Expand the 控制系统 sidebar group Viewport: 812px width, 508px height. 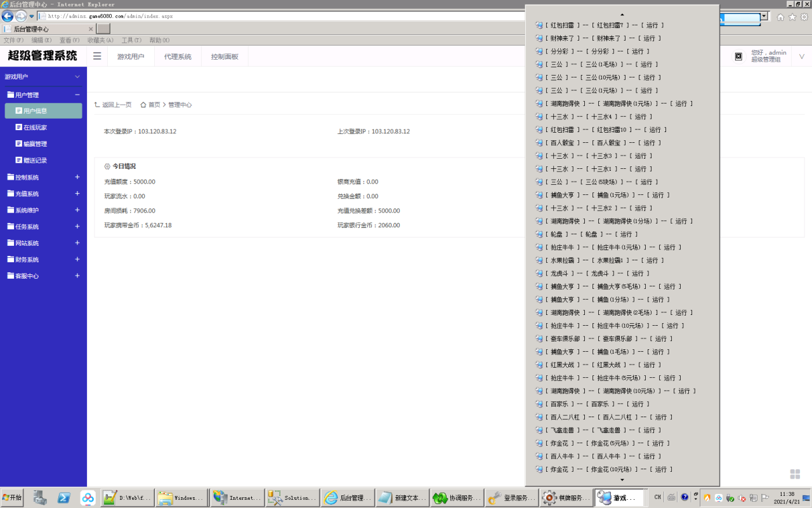point(77,177)
